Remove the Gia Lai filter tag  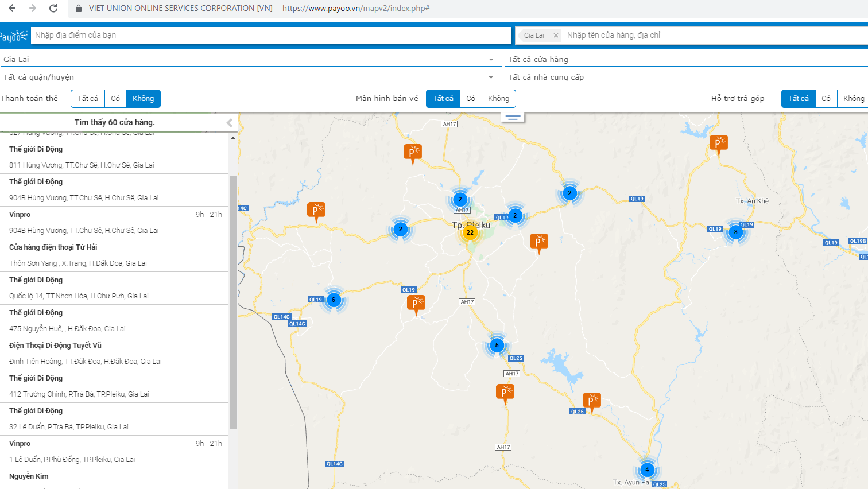point(556,36)
